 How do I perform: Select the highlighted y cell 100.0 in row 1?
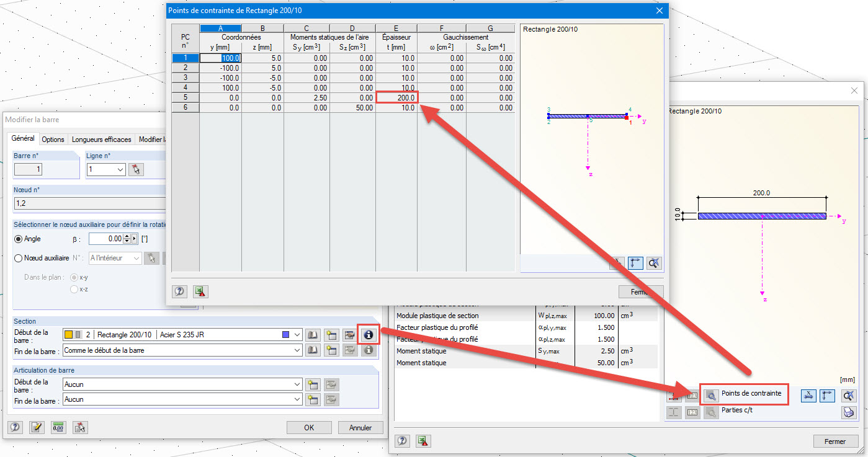[220, 58]
